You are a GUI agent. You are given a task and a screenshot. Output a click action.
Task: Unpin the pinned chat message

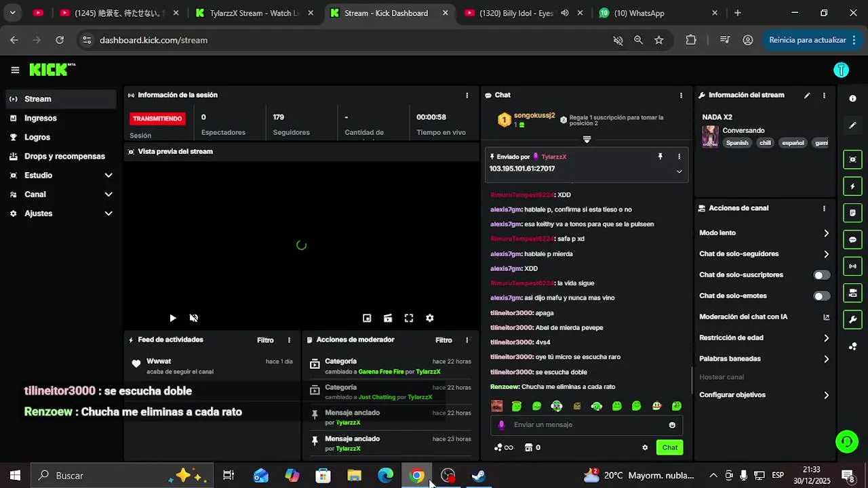[x=660, y=157]
